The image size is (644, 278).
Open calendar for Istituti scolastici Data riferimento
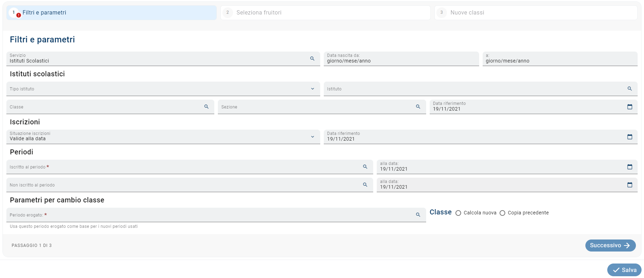[630, 107]
